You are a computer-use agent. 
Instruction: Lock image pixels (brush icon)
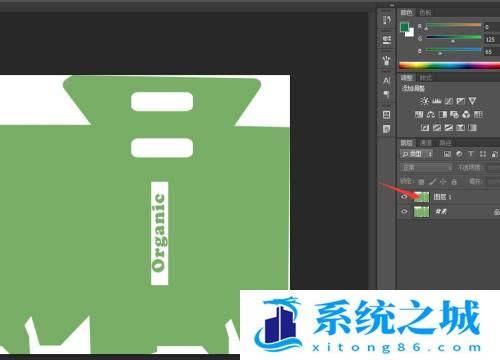click(432, 182)
